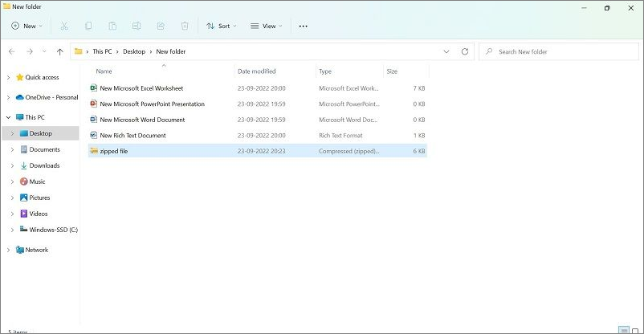Open the View layout menu

[266, 26]
